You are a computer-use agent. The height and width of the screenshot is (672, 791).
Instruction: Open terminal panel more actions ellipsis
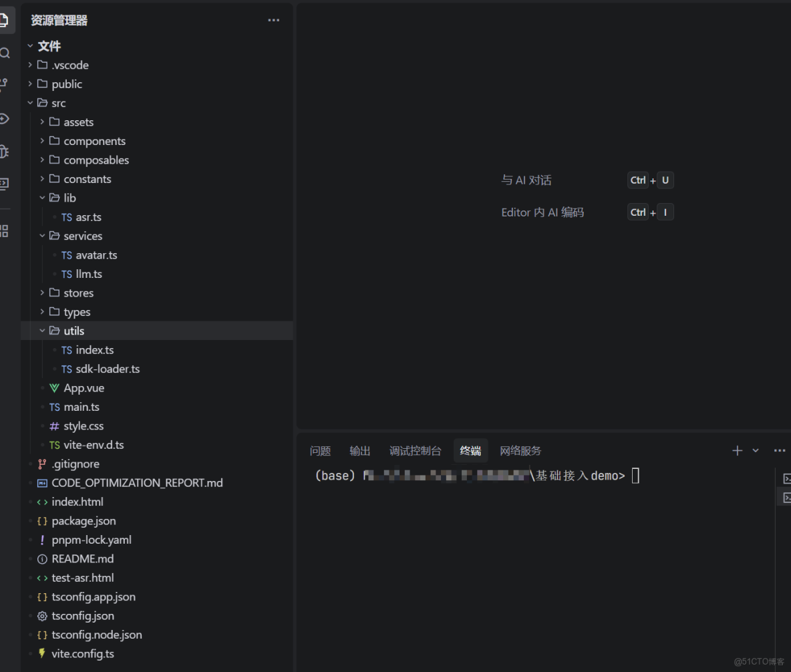pyautogui.click(x=780, y=450)
